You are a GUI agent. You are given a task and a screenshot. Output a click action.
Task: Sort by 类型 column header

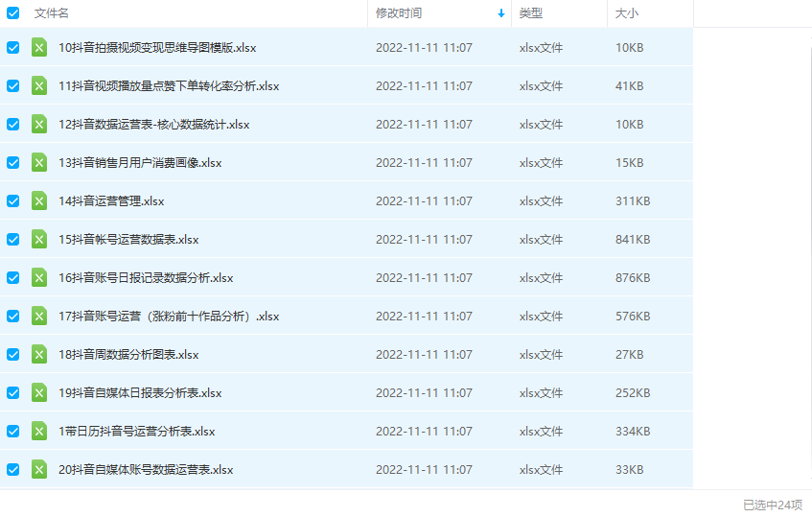tap(531, 13)
